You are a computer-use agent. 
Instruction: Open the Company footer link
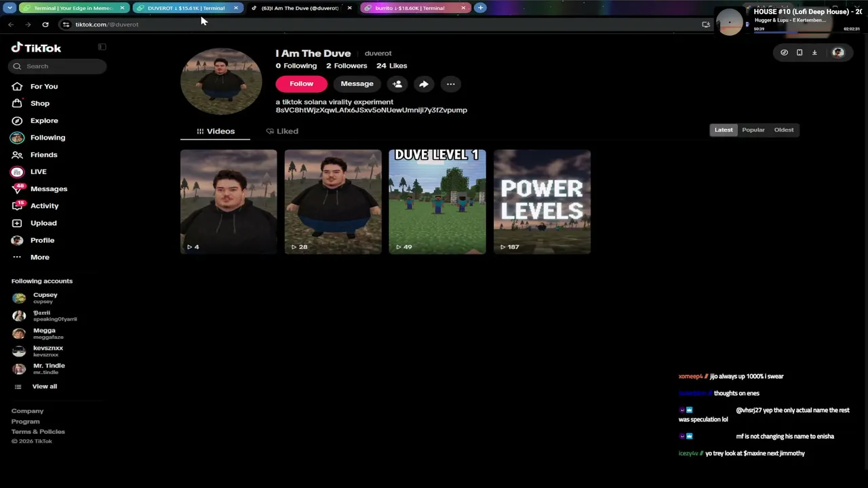tap(27, 411)
